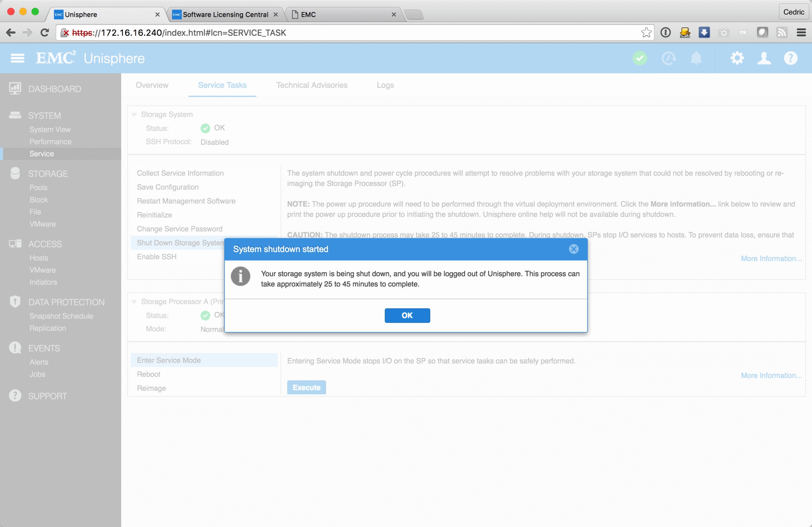Open the Logs tab
The width and height of the screenshot is (812, 527).
385,85
